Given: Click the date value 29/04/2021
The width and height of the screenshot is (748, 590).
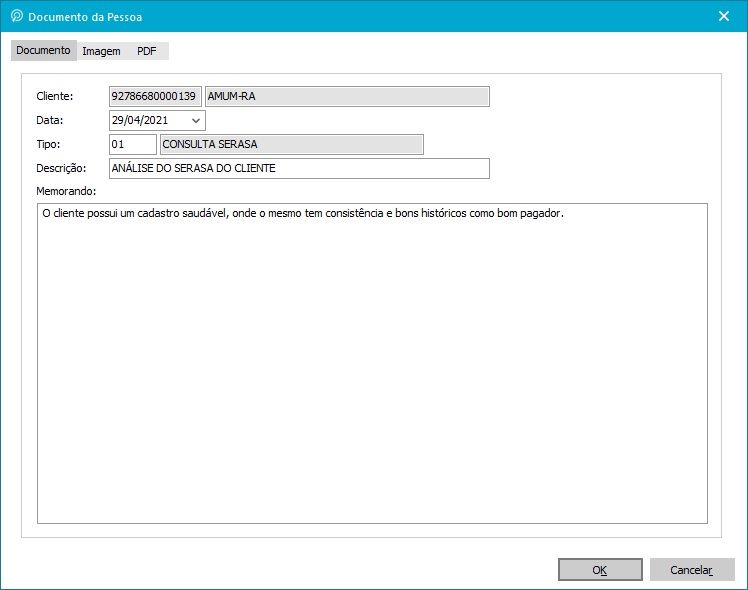Looking at the screenshot, I should [x=140, y=120].
